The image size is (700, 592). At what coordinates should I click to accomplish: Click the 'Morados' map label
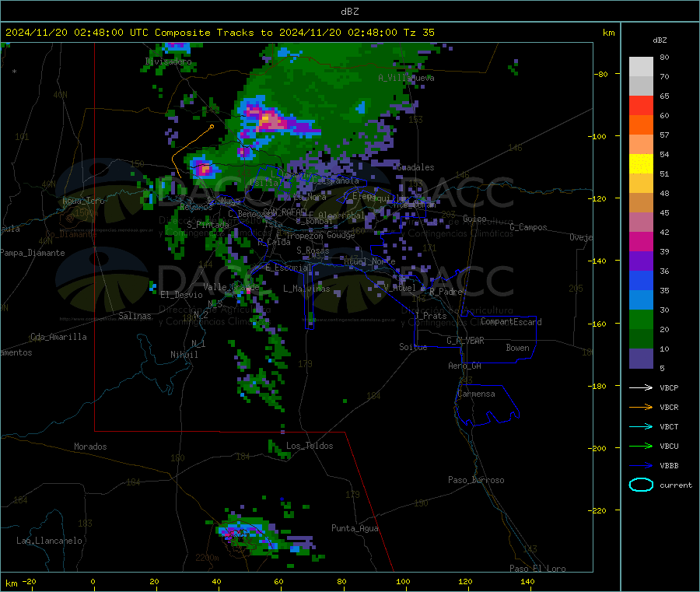tap(90, 447)
